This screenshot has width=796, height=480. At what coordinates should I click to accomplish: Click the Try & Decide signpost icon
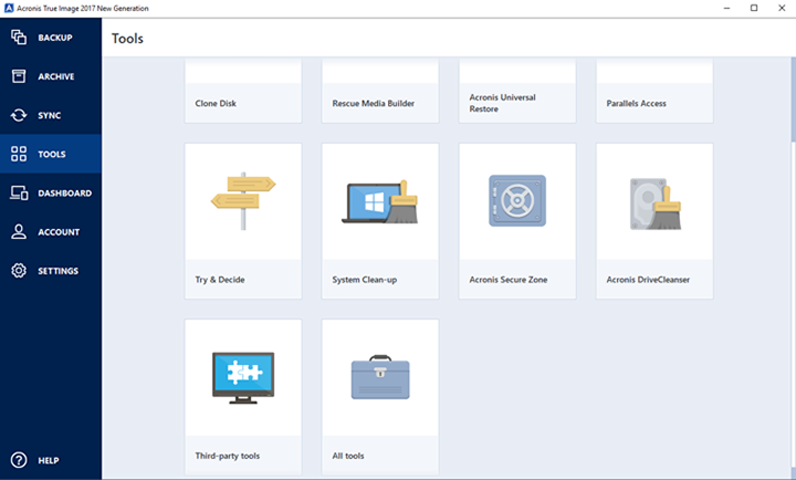coord(243,200)
